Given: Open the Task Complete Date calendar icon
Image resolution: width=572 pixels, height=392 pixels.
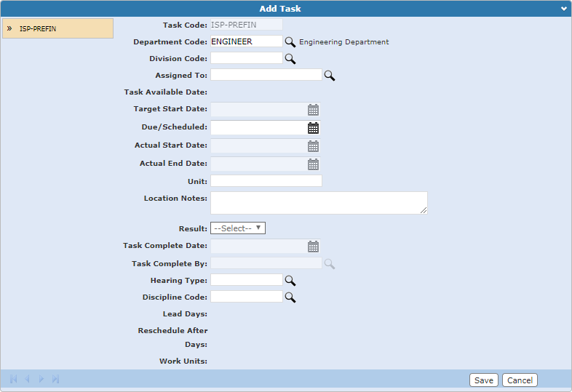Looking at the screenshot, I should 313,247.
